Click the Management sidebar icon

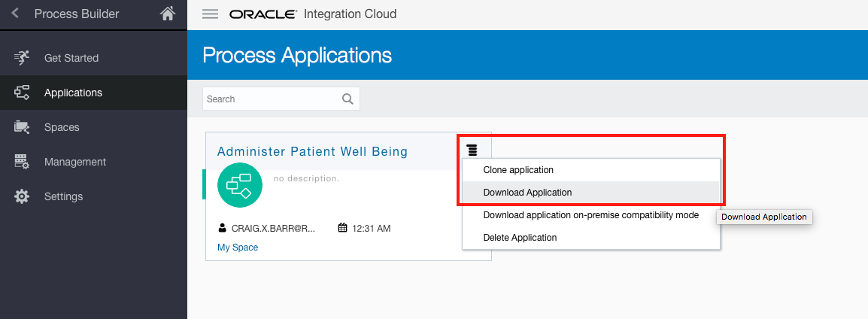coord(22,162)
